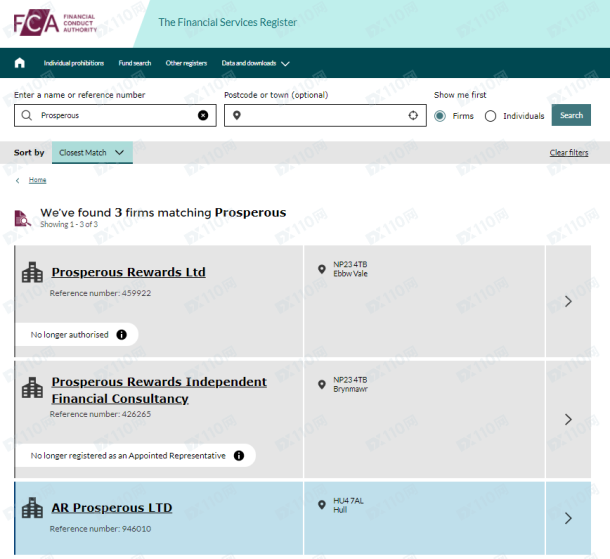Viewport: 610px width, 559px height.
Task: Click the No longer authorised status label
Action: point(70,335)
